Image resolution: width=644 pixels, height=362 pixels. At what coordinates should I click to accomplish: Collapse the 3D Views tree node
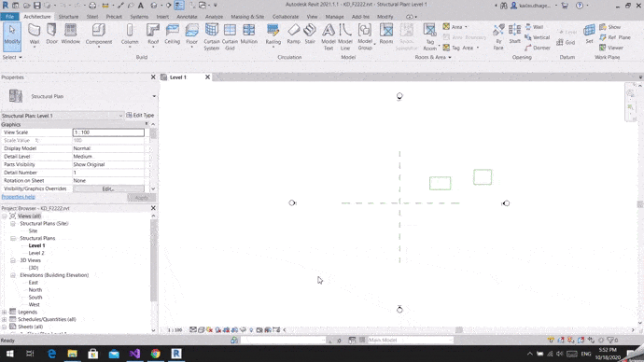[13, 260]
